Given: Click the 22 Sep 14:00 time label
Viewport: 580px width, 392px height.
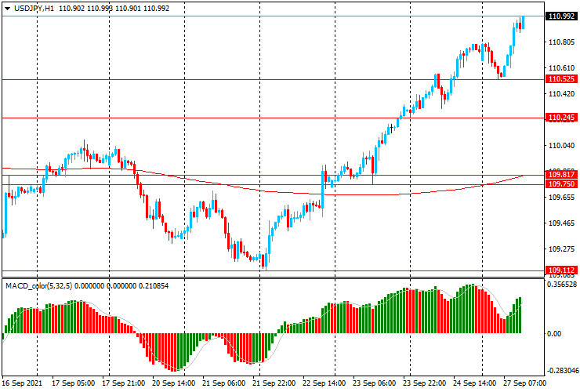Looking at the screenshot, I should pos(324,383).
